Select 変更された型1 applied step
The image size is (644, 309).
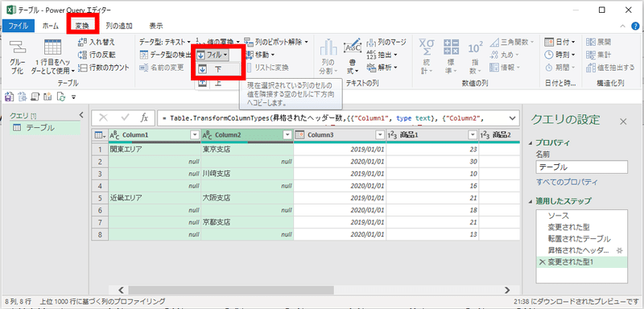581,262
